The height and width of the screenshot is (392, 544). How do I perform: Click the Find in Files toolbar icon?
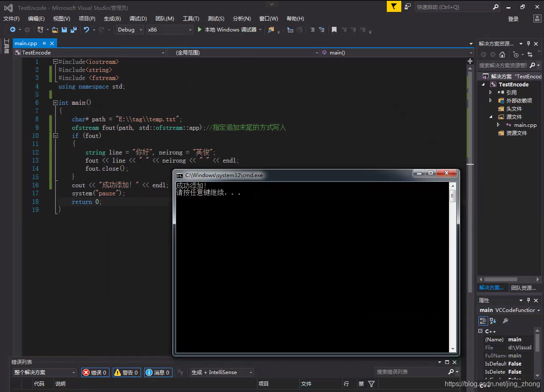[271, 30]
